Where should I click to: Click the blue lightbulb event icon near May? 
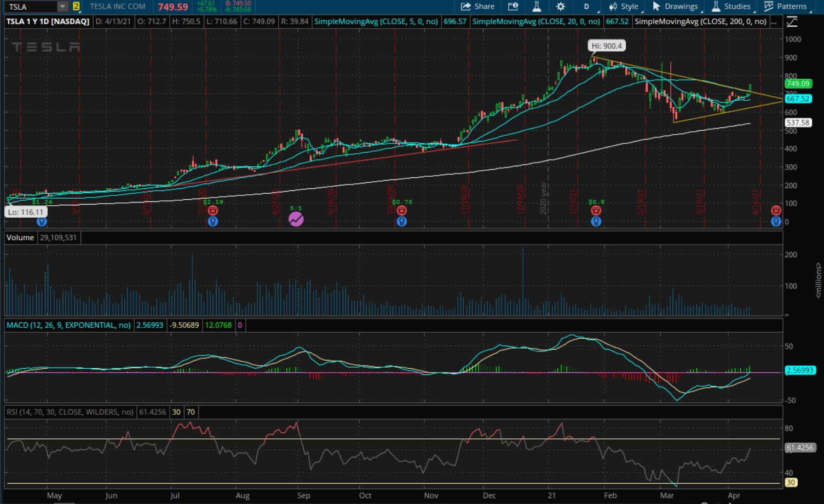[42, 222]
